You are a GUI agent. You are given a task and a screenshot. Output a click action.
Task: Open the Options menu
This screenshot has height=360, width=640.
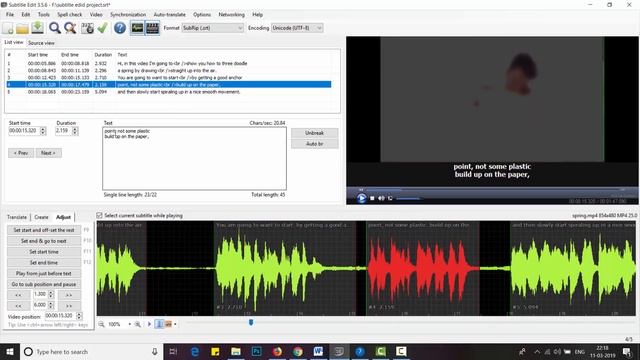point(202,14)
